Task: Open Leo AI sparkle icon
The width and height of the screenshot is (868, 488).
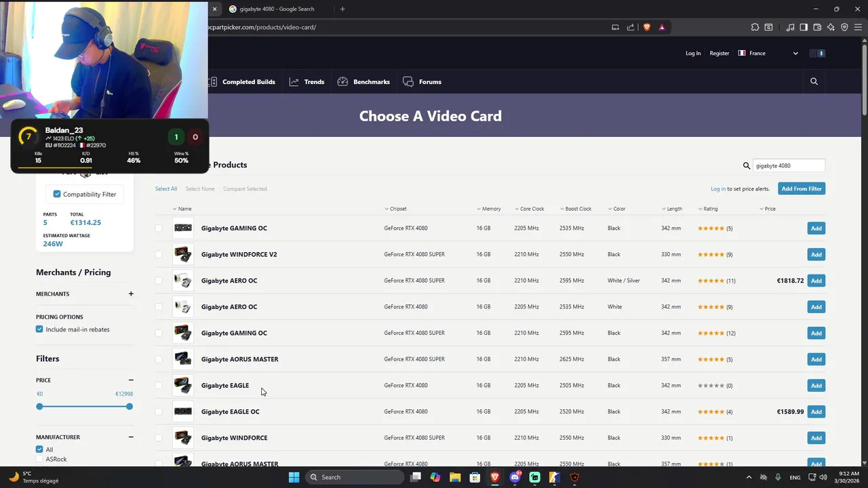Action: [831, 27]
